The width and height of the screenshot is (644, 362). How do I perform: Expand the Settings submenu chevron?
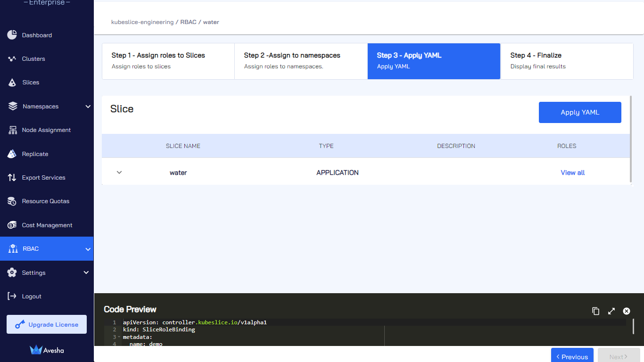[86, 272]
